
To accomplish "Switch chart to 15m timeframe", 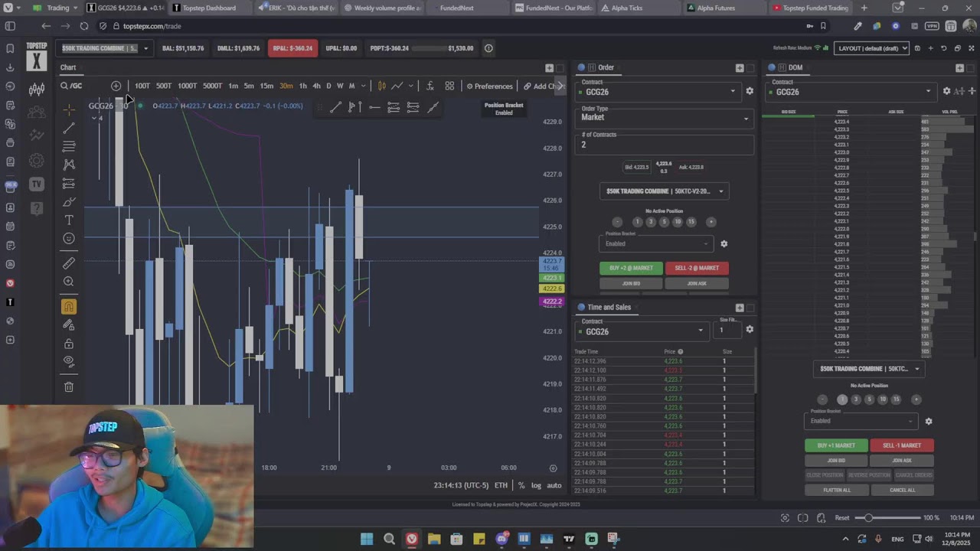I will [x=266, y=86].
